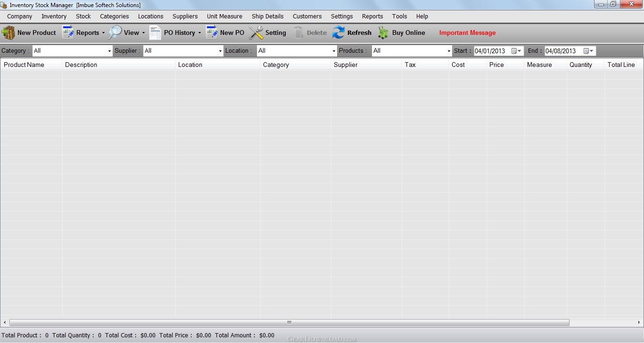Image resolution: width=644 pixels, height=343 pixels.
Task: Open PO History document icon
Action: 155,33
